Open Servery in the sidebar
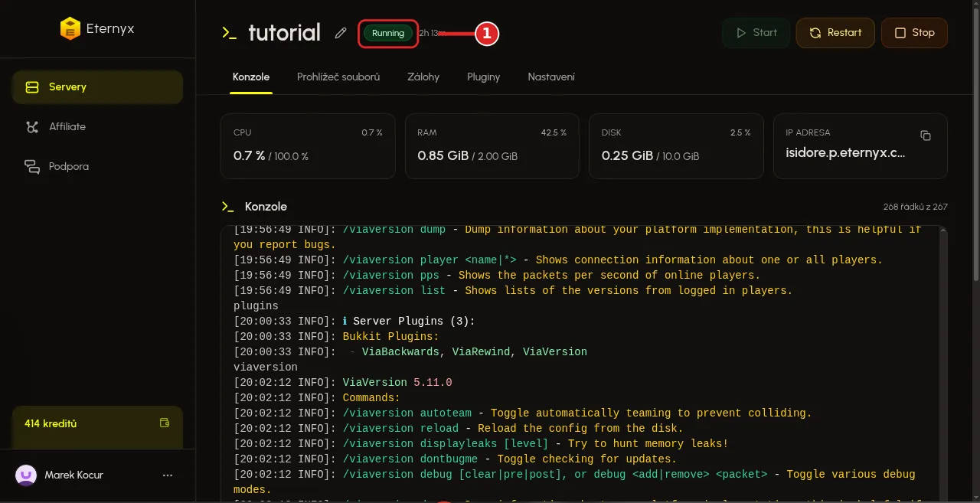Viewport: 980px width, 503px height. (x=97, y=87)
